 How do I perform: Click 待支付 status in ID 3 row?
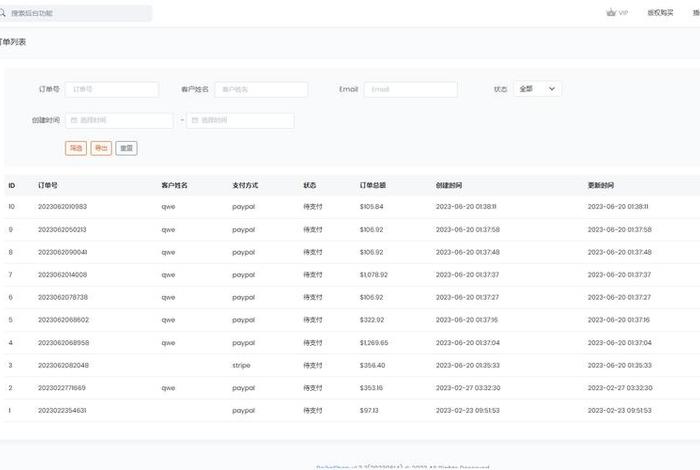tap(312, 365)
